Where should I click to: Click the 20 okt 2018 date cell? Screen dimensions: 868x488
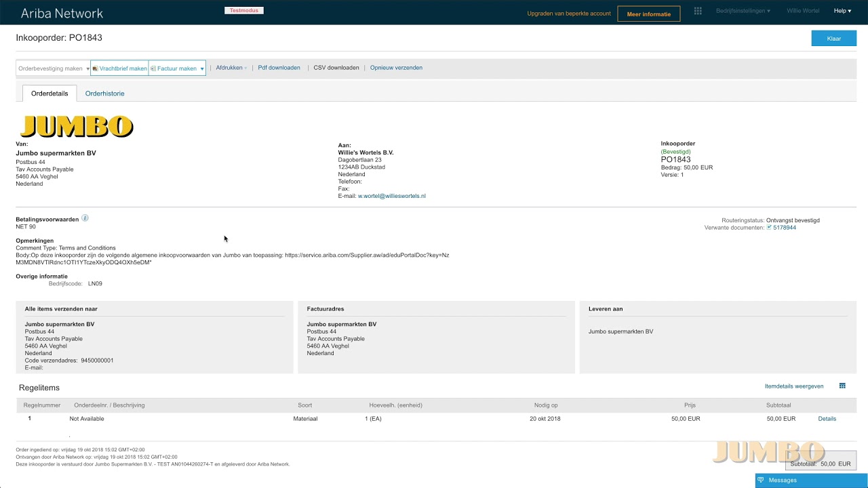pyautogui.click(x=545, y=419)
